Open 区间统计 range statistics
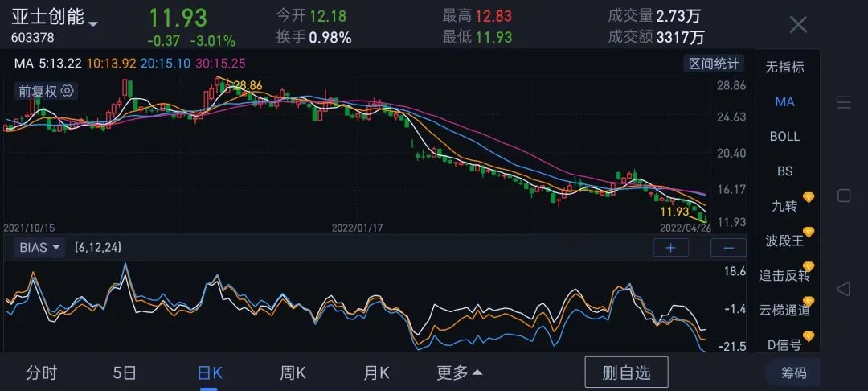 [713, 64]
